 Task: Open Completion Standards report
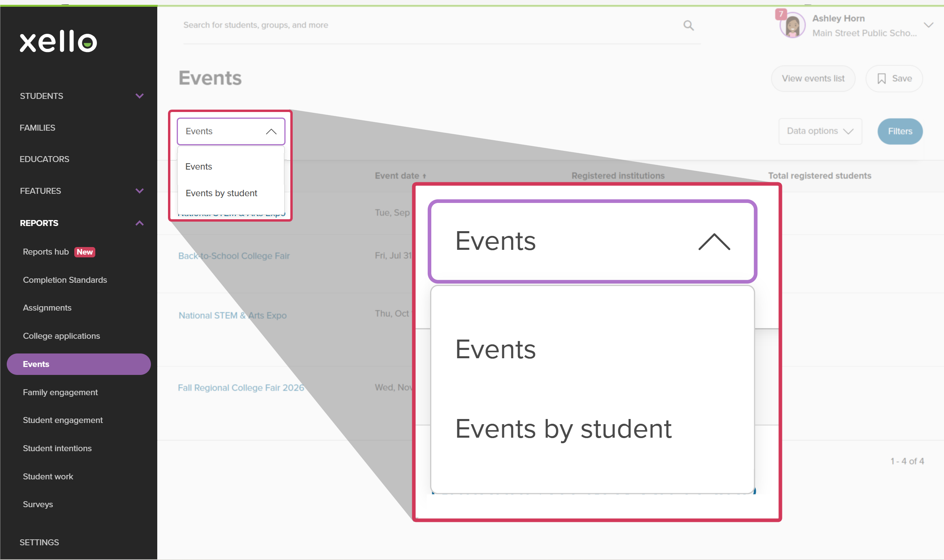click(65, 280)
